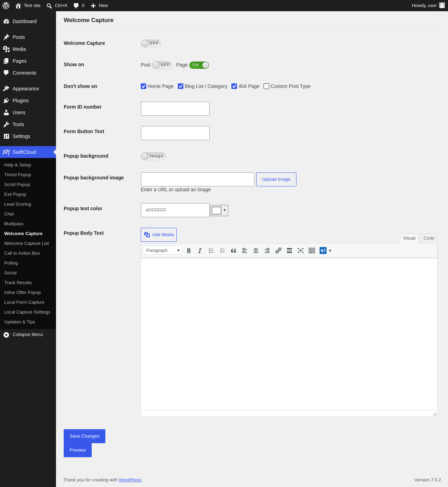Insert a blockquote

(x=233, y=251)
